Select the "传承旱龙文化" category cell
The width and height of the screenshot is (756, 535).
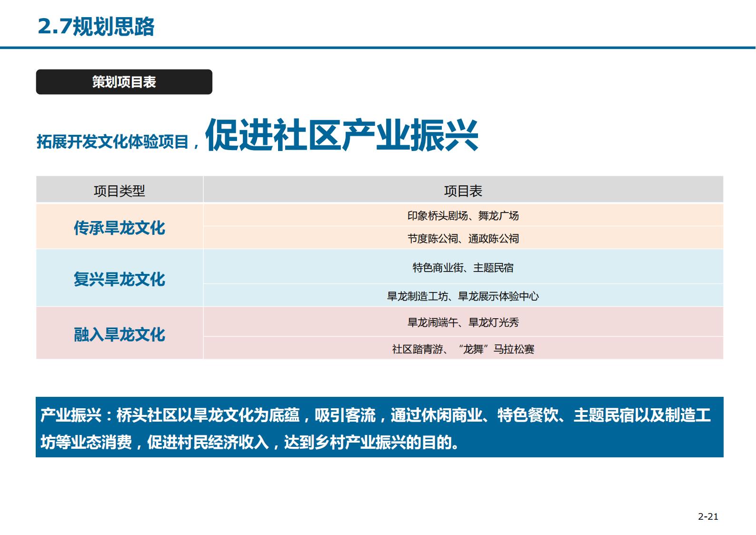pos(119,227)
